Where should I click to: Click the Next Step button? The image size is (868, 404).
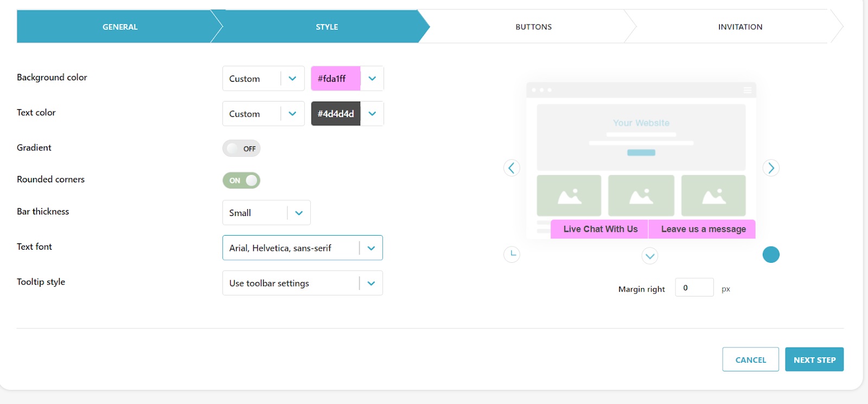pos(814,359)
